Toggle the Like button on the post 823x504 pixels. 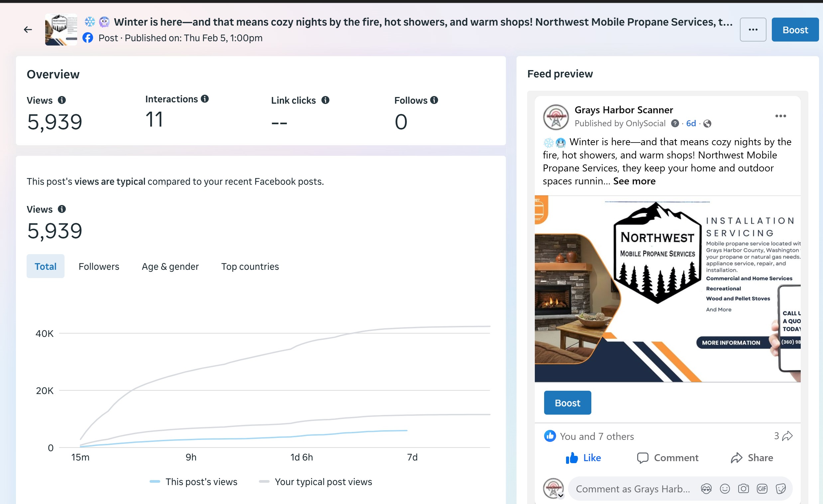point(583,457)
